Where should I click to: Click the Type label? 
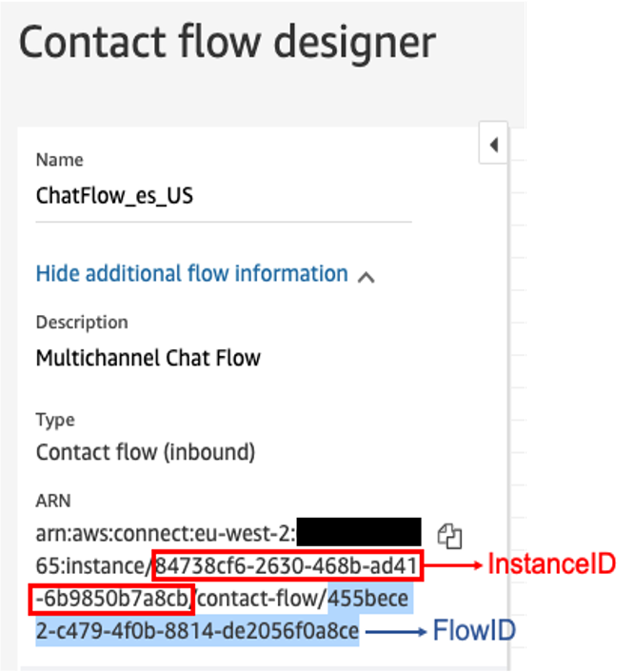tap(55, 420)
